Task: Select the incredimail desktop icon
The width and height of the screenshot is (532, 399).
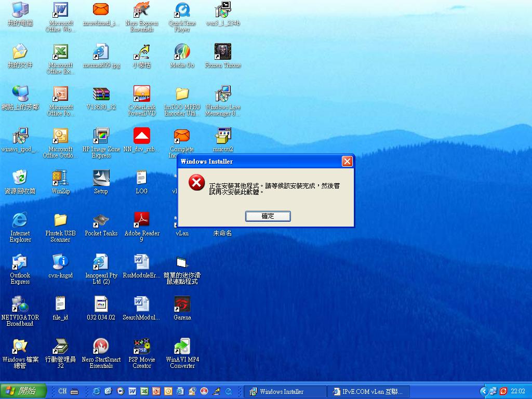Action: tap(101, 15)
